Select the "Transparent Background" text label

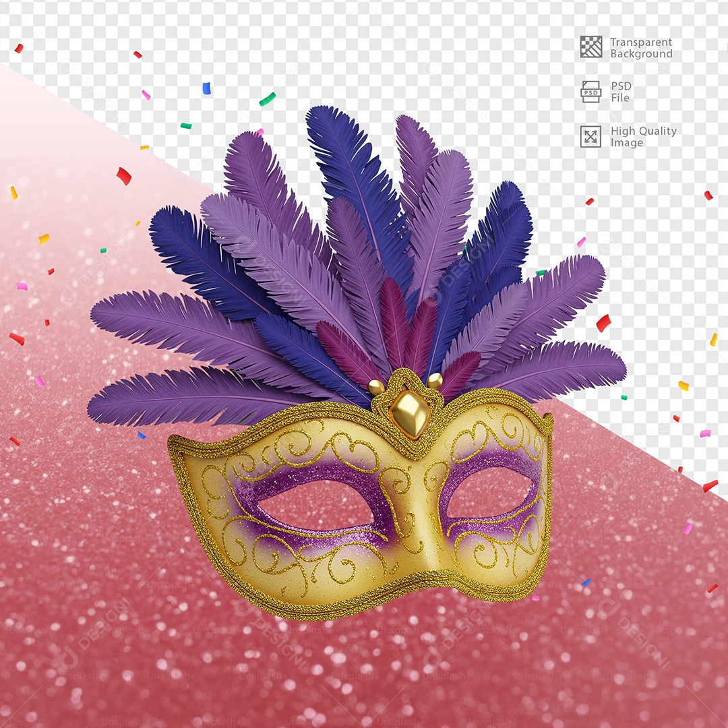[x=641, y=48]
